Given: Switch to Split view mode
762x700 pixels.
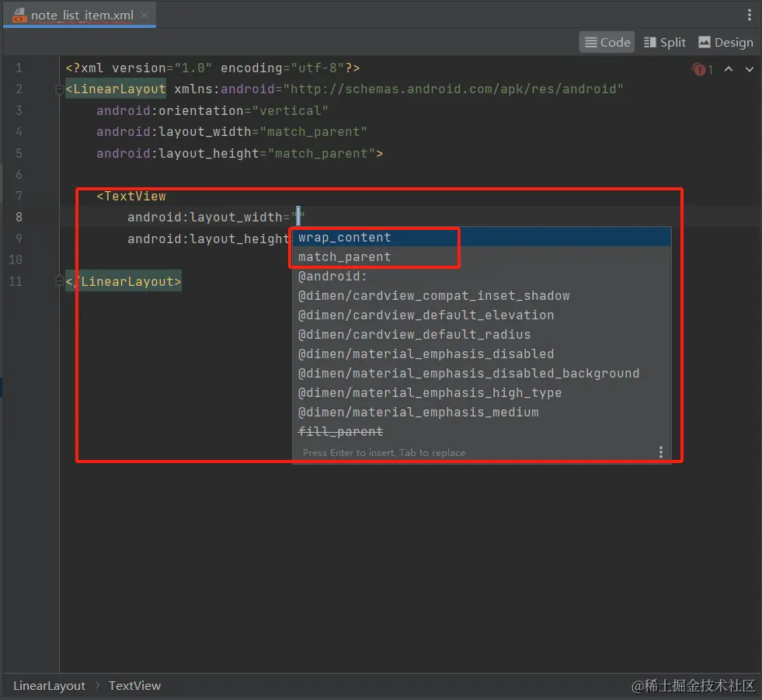Looking at the screenshot, I should (664, 42).
